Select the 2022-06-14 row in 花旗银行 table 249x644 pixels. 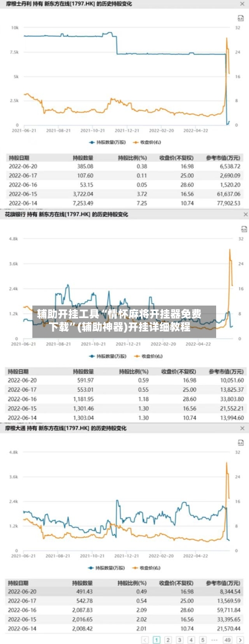coord(124,418)
